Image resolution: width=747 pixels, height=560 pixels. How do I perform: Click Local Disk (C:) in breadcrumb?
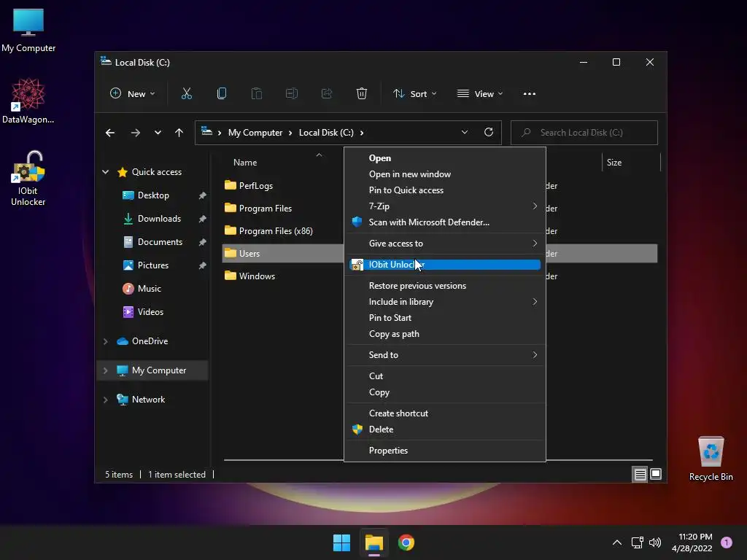point(326,133)
